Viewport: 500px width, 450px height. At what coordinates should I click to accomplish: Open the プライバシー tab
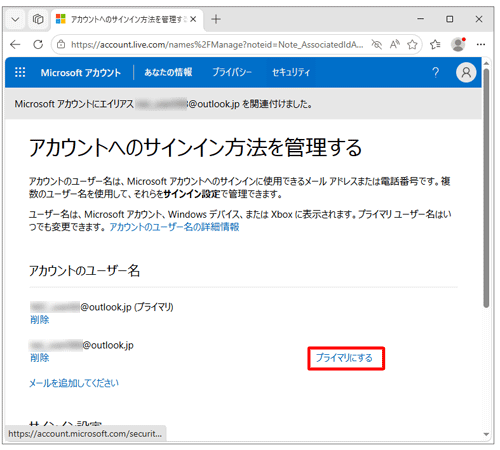[232, 72]
